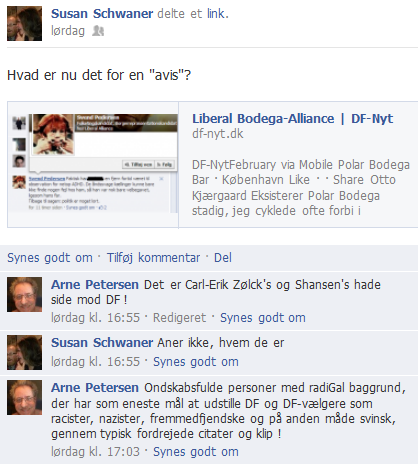The width and height of the screenshot is (418, 464).
Task: Click the lørdag timestamp under the post header
Action: 68,31
